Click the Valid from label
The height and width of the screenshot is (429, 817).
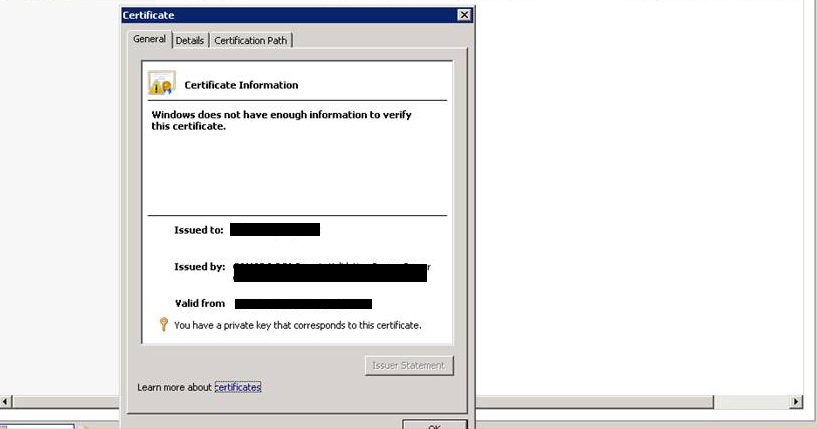[x=200, y=303]
